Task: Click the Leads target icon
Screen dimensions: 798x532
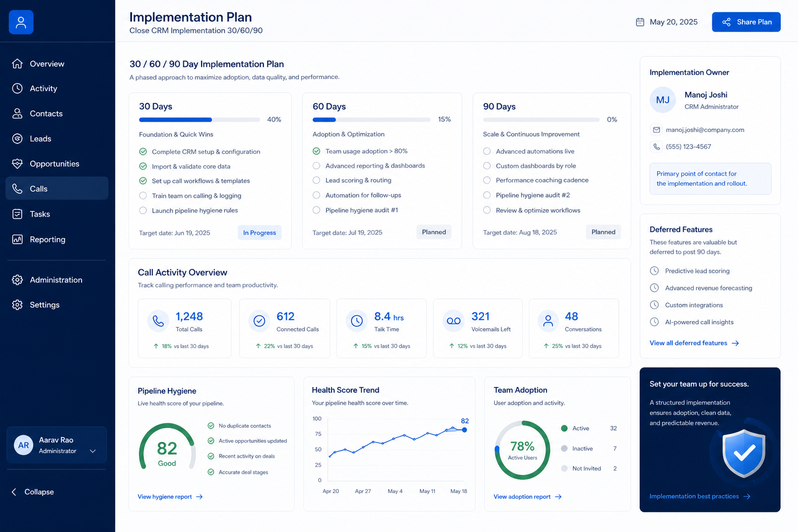Action: pos(17,139)
